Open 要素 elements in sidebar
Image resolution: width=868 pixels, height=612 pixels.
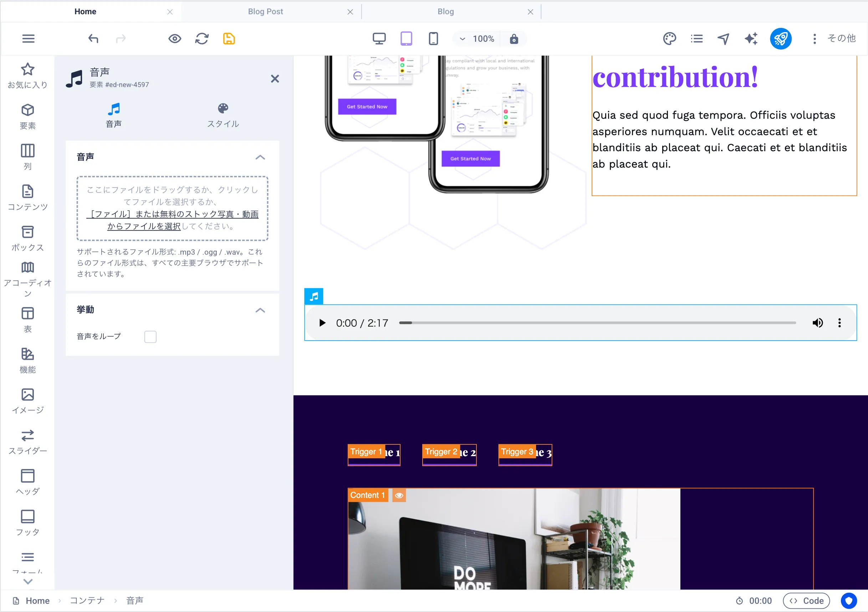27,116
